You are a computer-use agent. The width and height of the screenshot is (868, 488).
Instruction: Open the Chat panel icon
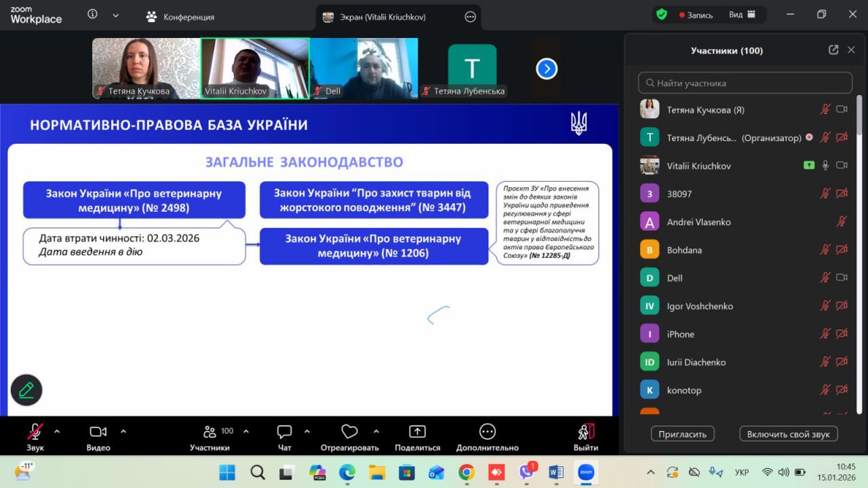284,432
